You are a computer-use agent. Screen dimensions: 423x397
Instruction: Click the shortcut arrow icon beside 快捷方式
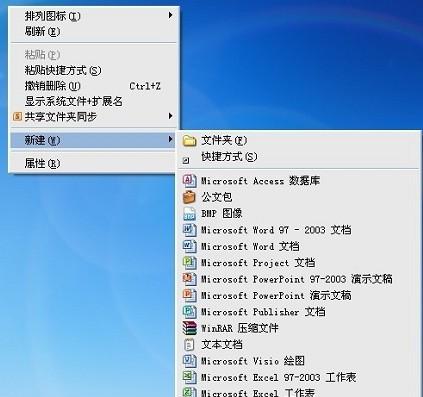click(x=186, y=161)
